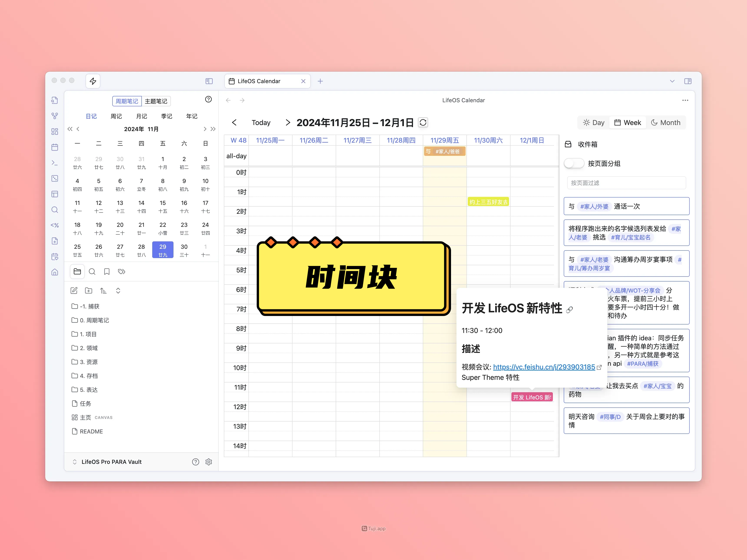Image resolution: width=747 pixels, height=560 pixels.
Task: Click the lightning bolt icon in the title bar
Action: pos(93,81)
